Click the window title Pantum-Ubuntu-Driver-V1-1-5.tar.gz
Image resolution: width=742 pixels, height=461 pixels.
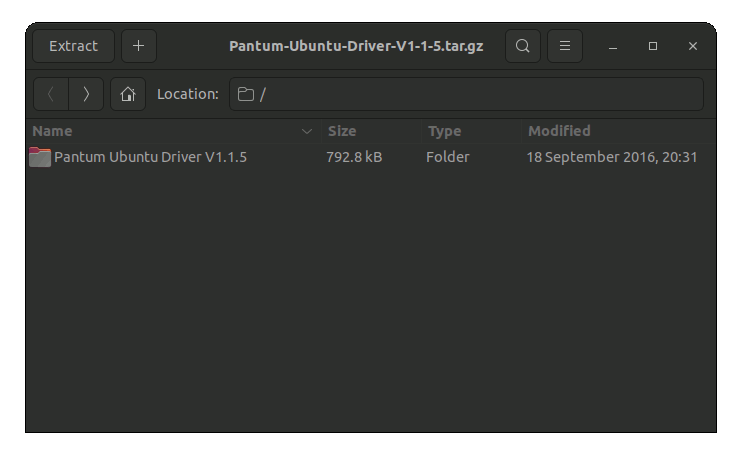(356, 46)
